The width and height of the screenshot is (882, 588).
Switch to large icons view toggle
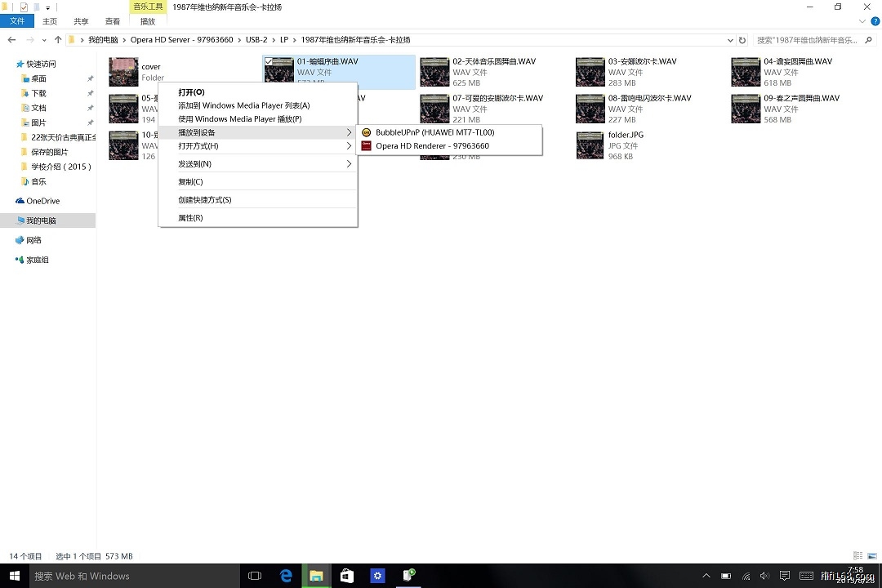click(871, 556)
